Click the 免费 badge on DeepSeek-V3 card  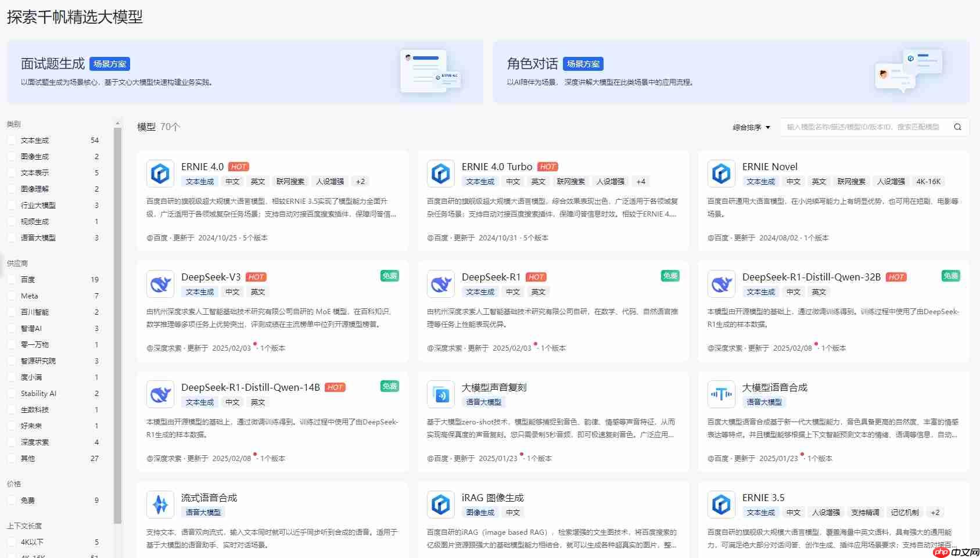390,276
